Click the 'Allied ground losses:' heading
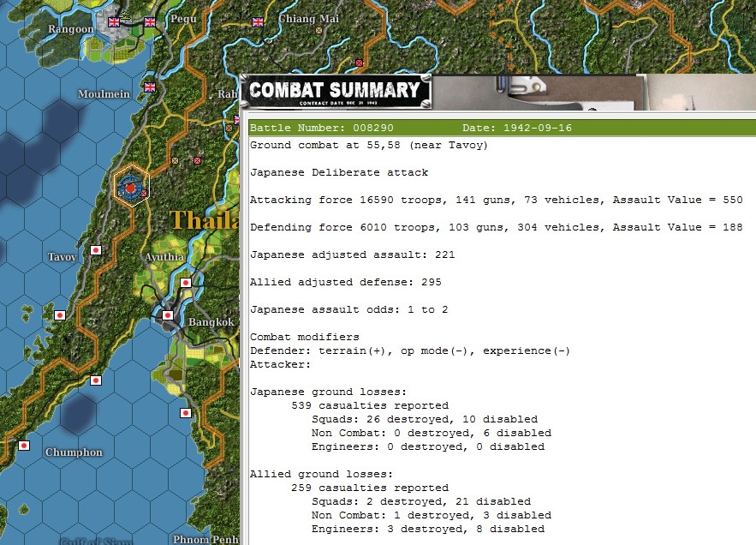This screenshot has width=756, height=545. pyautogui.click(x=322, y=475)
